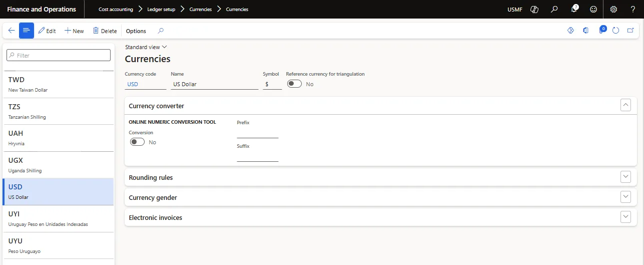Navigate to Cost accounting breadcrumb
Image resolution: width=644 pixels, height=265 pixels.
tap(116, 9)
